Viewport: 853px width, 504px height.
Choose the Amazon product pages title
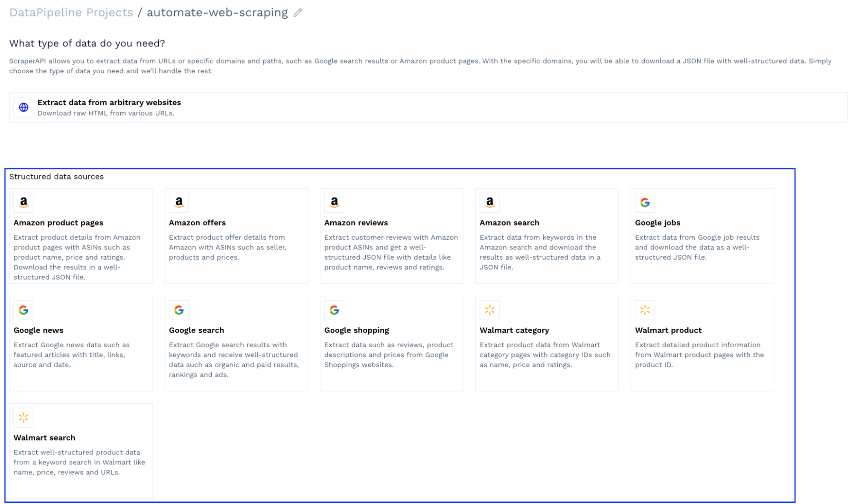coord(58,223)
